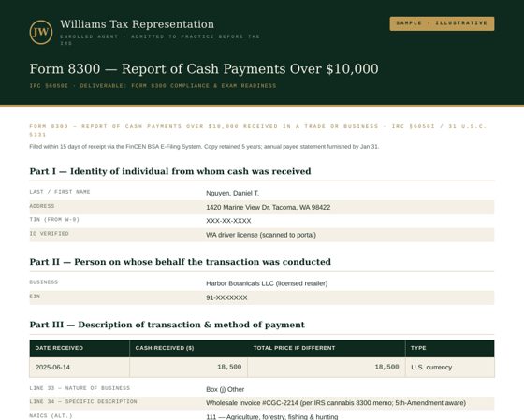Select the Williams Tax Representation title
524x420 pixels.
[x=137, y=24]
